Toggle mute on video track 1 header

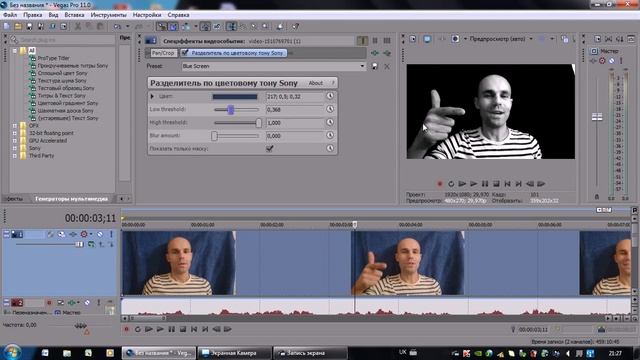[100, 234]
